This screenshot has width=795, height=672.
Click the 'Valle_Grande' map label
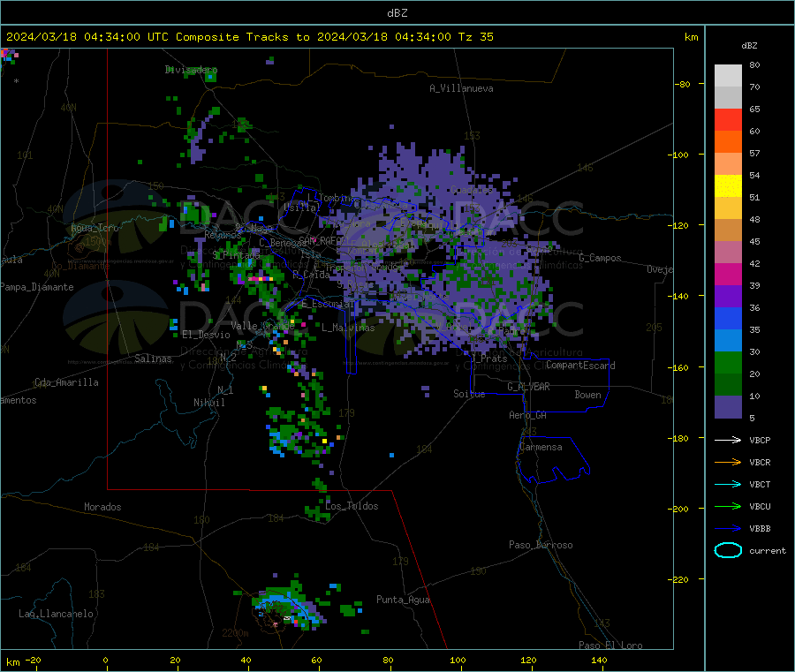point(262,326)
